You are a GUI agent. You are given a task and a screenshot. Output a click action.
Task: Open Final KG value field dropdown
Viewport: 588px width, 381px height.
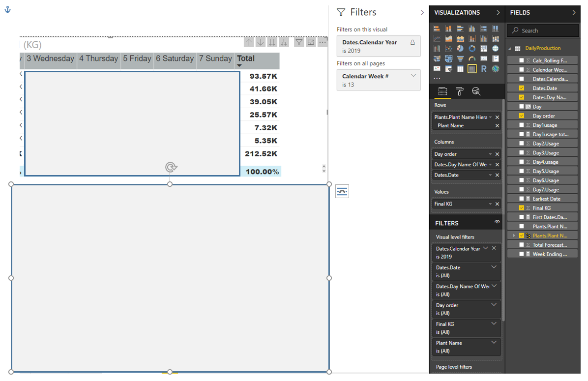(x=490, y=204)
